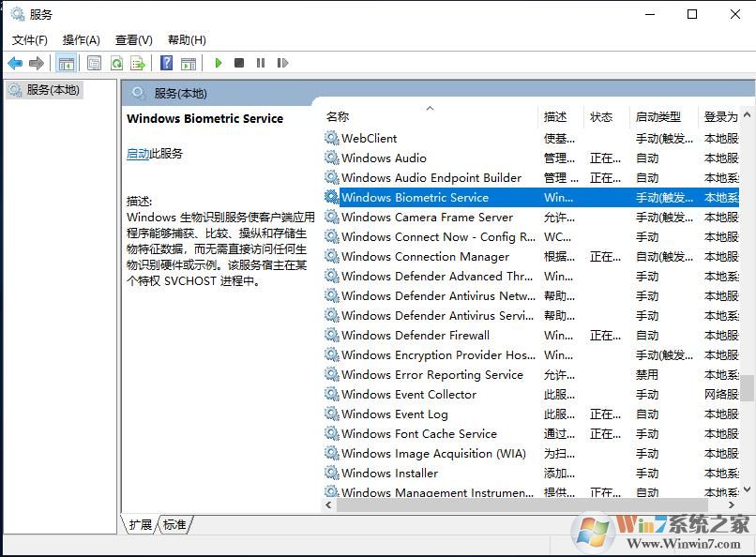Select Windows Connect Now - Config R... row

pos(530,236)
